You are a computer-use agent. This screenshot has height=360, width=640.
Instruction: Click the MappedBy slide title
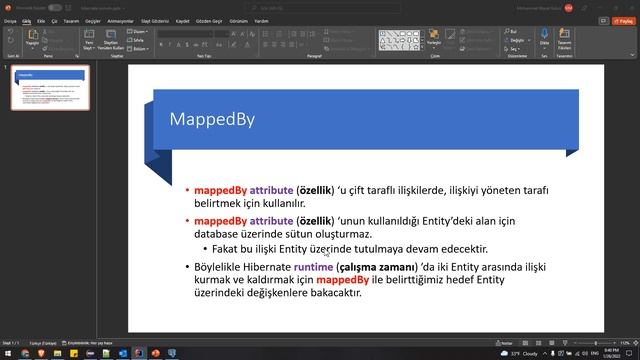pos(212,119)
